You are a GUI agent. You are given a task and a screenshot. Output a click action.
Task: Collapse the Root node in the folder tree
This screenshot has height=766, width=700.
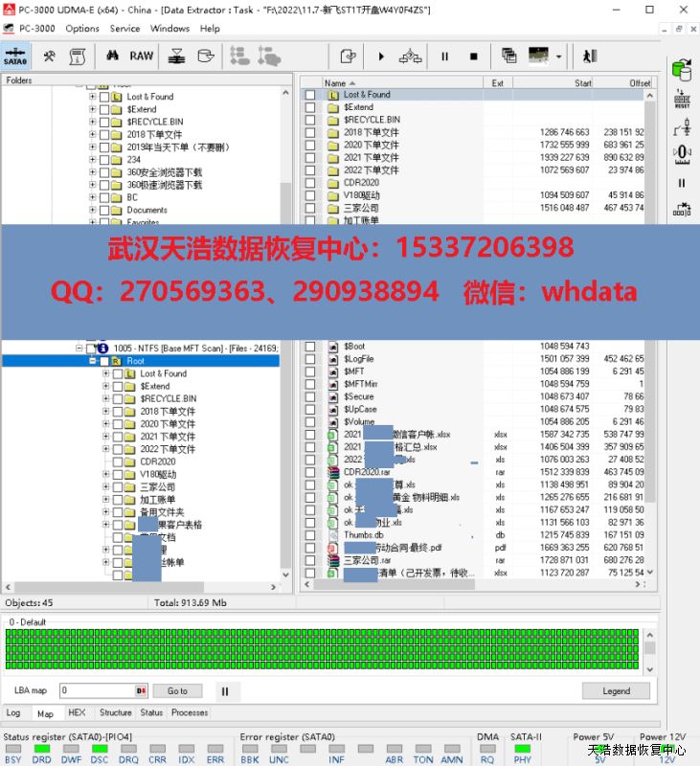tap(92, 361)
